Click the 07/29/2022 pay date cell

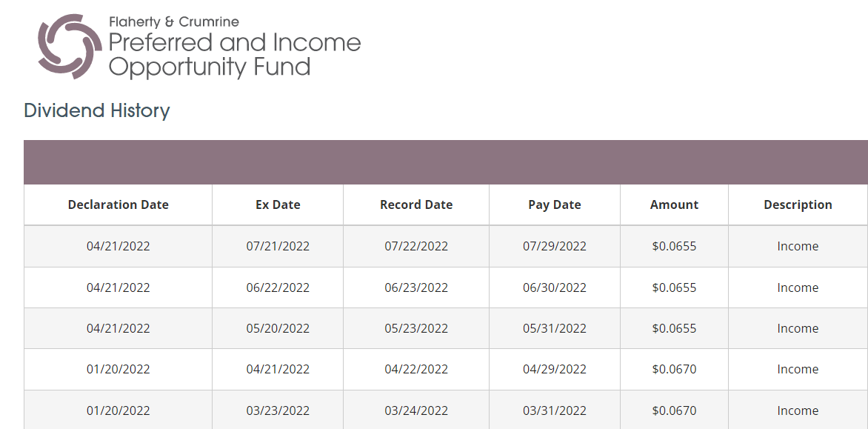tap(555, 247)
